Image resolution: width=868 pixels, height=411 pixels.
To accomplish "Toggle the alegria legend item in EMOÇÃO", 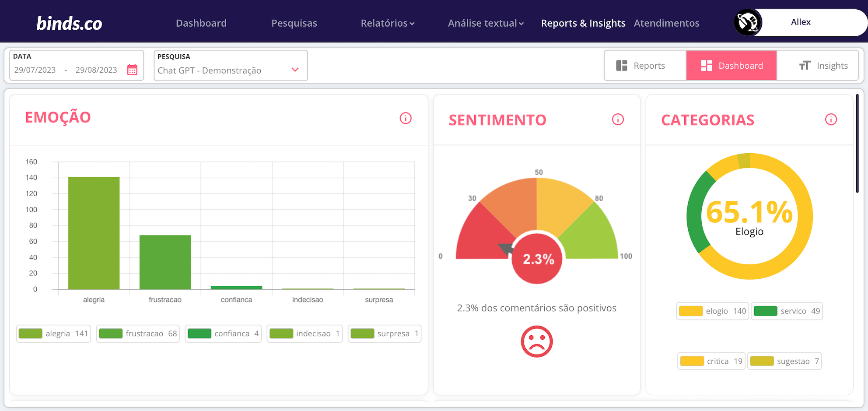I will tap(53, 333).
